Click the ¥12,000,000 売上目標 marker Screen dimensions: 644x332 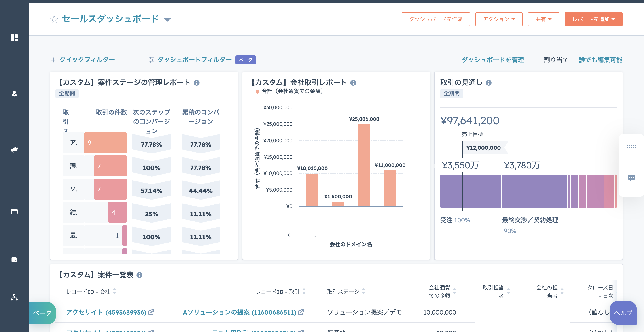483,148
